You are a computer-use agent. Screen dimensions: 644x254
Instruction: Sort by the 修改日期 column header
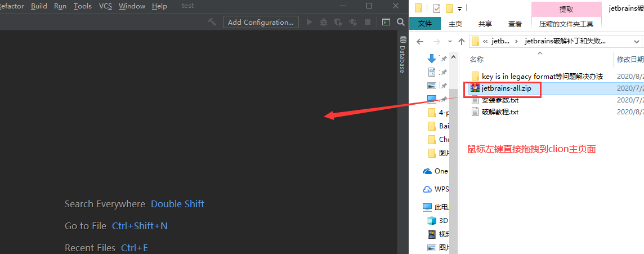pos(630,60)
